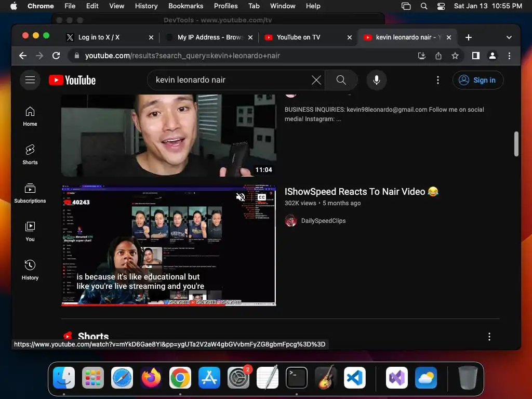Play the 11:04 video thumbnail
Viewport: 532px width, 399px height.
point(169,136)
